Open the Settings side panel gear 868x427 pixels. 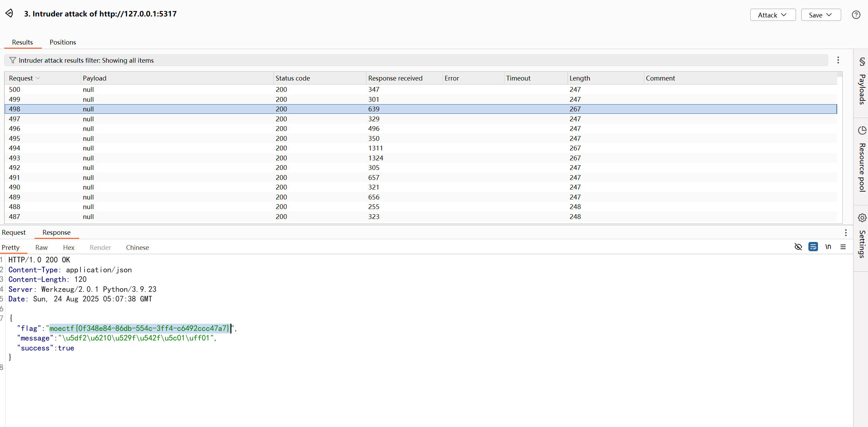coord(862,218)
